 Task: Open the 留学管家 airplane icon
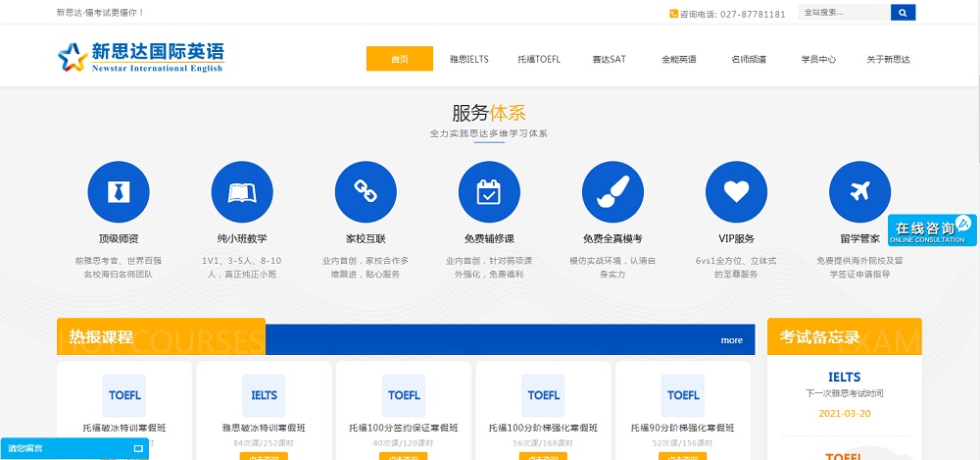tap(859, 191)
